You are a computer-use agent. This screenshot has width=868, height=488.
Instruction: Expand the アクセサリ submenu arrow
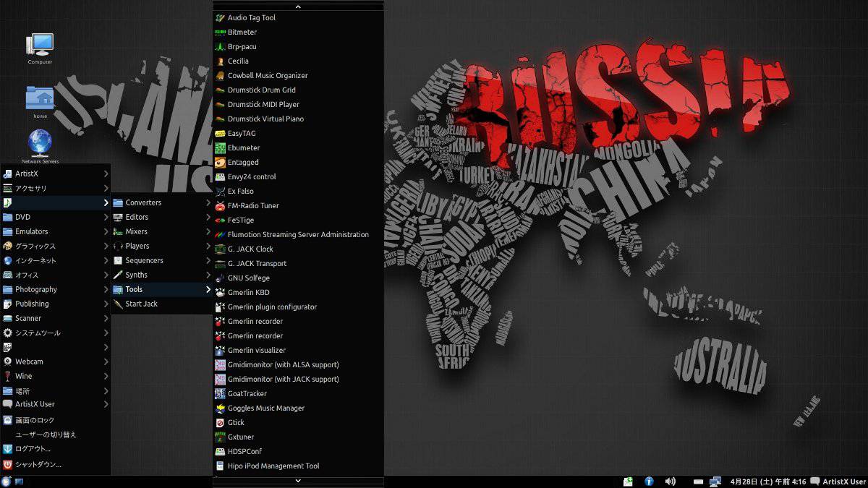tap(106, 188)
